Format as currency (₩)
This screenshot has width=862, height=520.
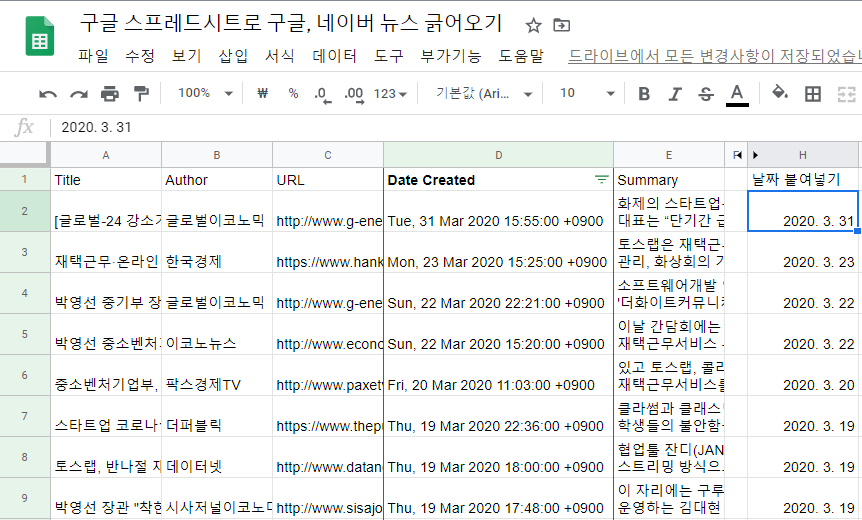point(263,93)
